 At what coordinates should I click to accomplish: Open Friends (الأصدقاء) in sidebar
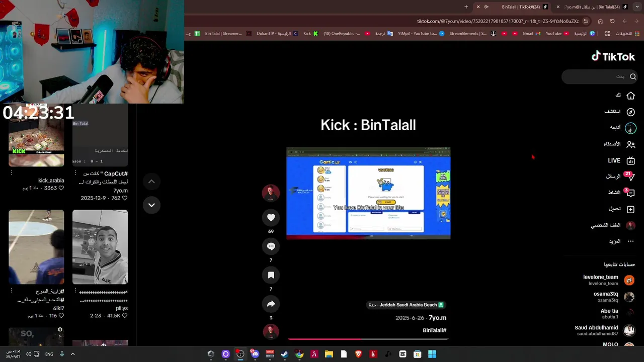point(619,144)
